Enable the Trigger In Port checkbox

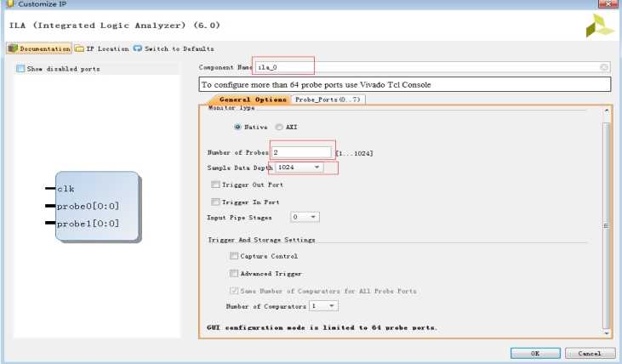coord(215,202)
